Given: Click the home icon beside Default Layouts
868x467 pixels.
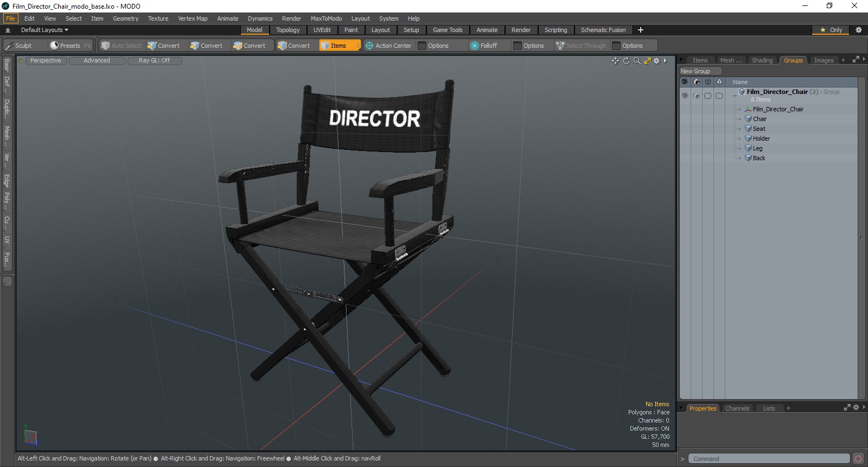Looking at the screenshot, I should [x=8, y=30].
